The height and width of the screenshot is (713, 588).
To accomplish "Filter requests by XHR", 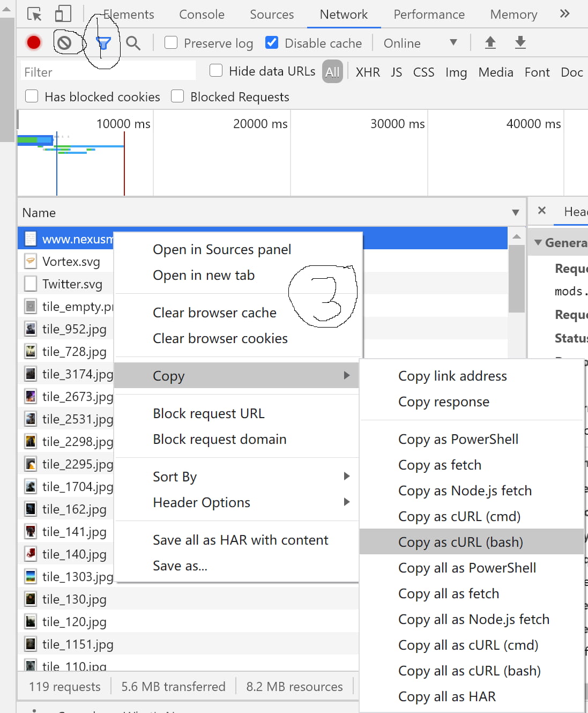I will point(368,72).
